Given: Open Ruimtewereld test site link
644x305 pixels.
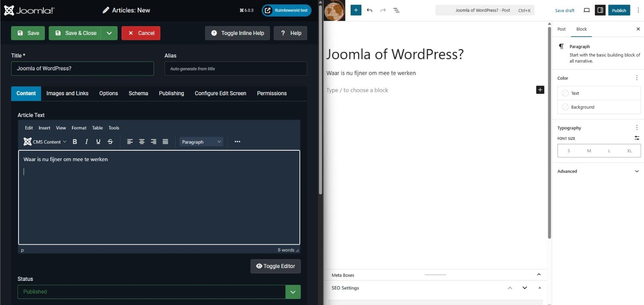Looking at the screenshot, I should coord(287,10).
